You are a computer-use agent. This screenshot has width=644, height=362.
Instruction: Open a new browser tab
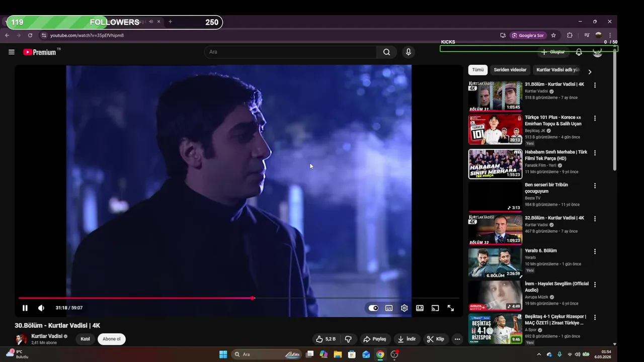(170, 22)
